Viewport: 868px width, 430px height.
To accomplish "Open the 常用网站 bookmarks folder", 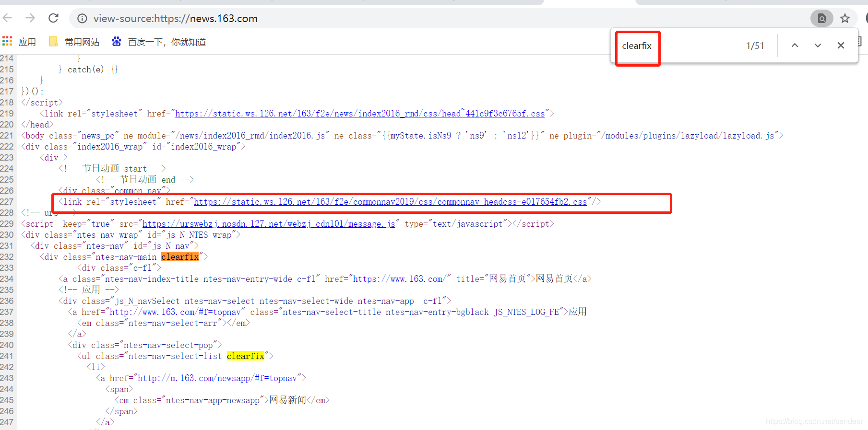I will point(74,42).
